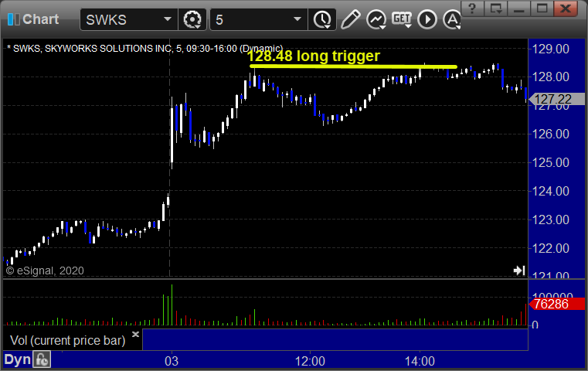Click the help question mark button

pyautogui.click(x=473, y=8)
